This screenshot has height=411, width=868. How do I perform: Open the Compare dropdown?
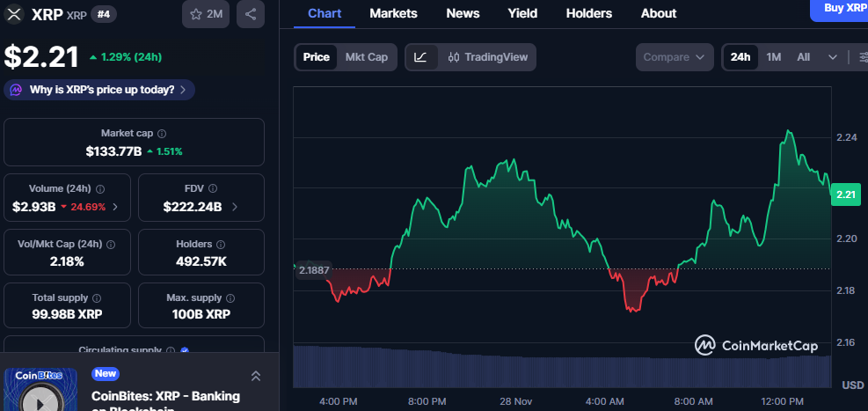pyautogui.click(x=674, y=57)
